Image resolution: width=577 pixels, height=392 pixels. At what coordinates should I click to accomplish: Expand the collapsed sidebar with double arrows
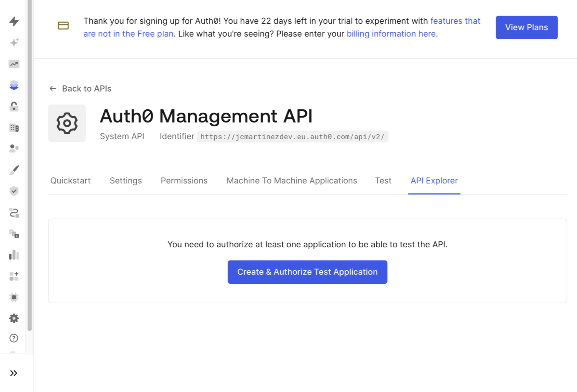14,373
